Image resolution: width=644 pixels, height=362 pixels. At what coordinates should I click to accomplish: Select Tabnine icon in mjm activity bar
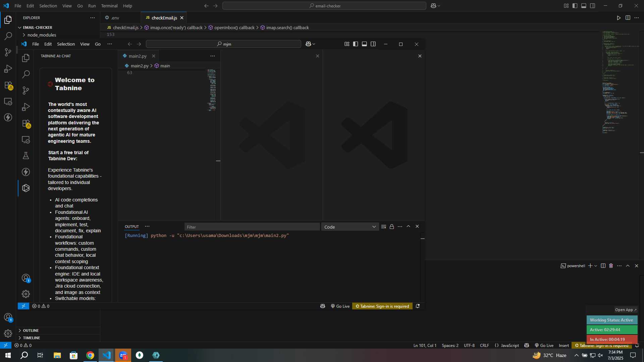[x=26, y=188]
